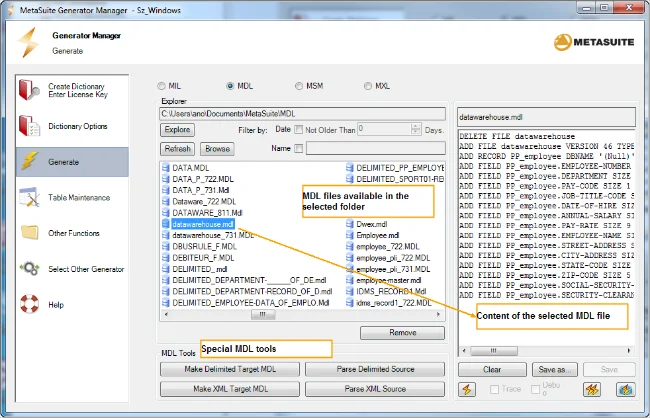Viewport: 650px width, 418px height.
Task: Toggle the Trace checkbox
Action: point(494,389)
